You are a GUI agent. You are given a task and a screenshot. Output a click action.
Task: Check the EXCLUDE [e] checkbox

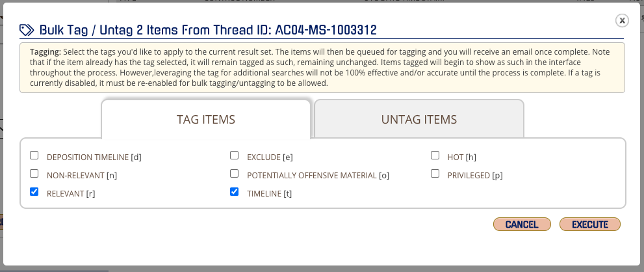coord(234,156)
